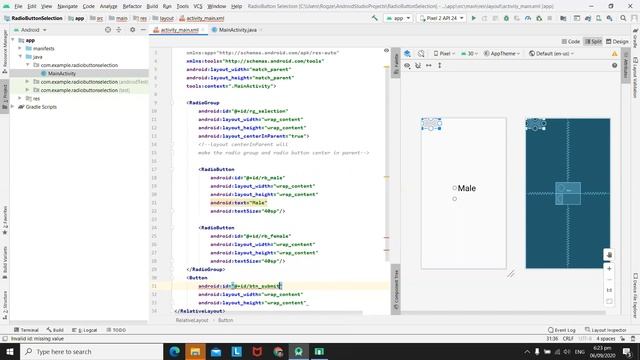Click the magnet autoconnect icon in design toolbar

(418, 65)
